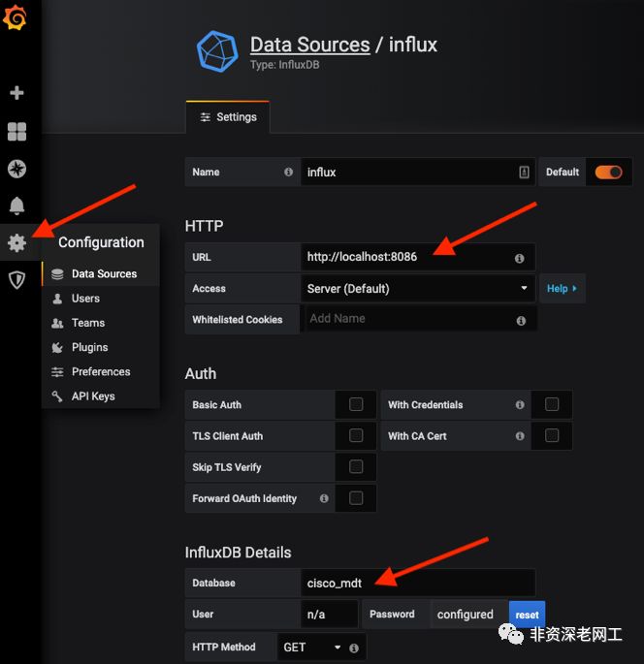
Task: Open the Explore compass icon
Action: (16, 169)
